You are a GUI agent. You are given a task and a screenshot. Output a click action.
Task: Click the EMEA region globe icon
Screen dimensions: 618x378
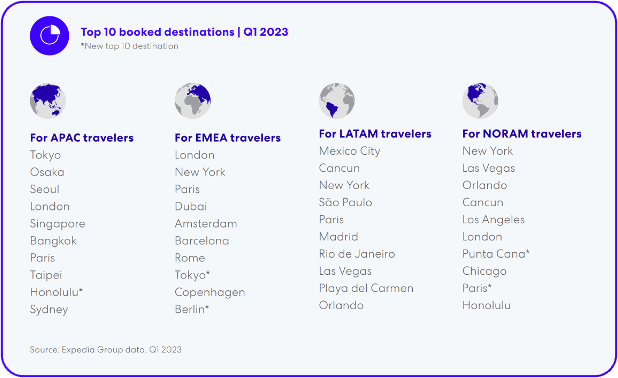[193, 101]
